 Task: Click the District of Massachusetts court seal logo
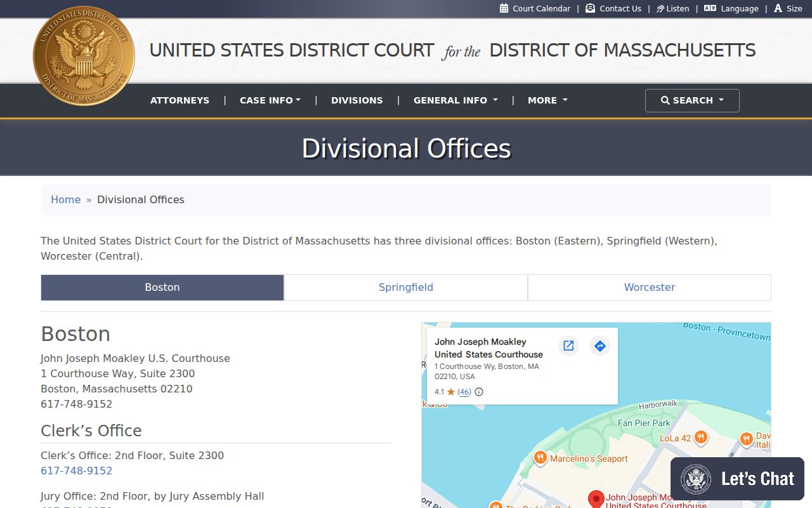[84, 56]
